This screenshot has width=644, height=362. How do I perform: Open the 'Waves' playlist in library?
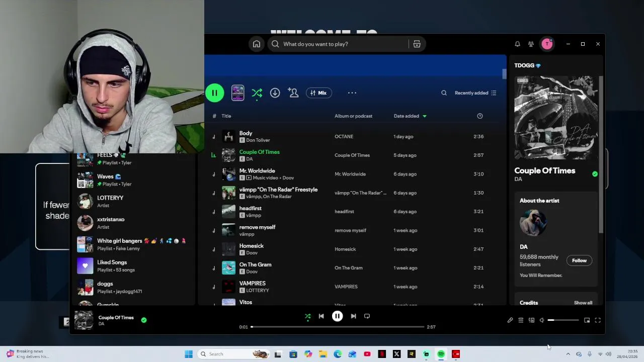(x=132, y=180)
